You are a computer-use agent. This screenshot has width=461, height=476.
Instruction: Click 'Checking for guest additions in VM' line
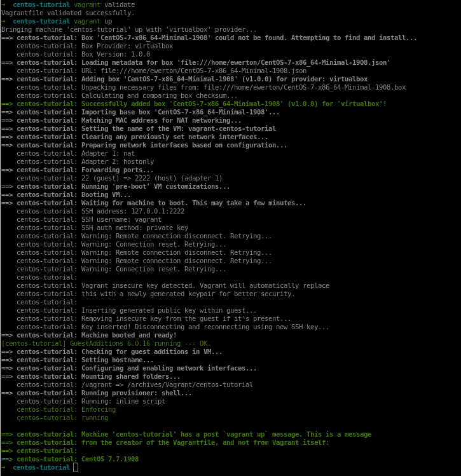click(x=112, y=352)
